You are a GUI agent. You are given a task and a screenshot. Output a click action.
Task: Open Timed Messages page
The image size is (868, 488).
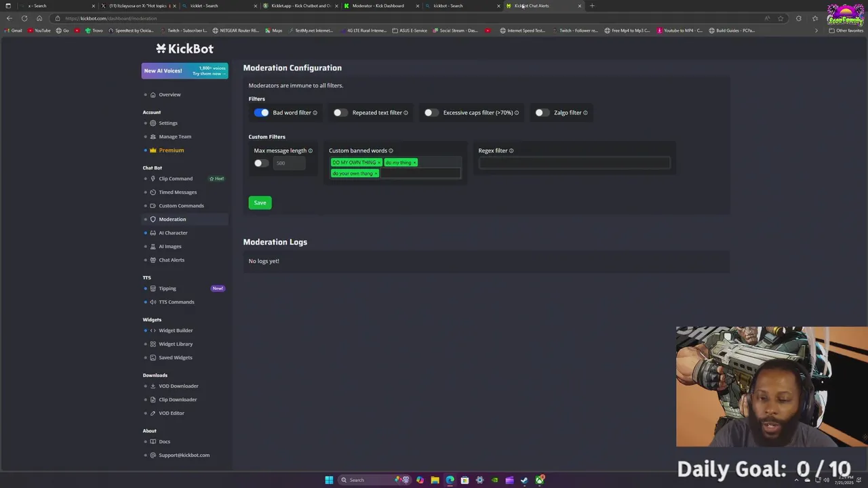(178, 192)
